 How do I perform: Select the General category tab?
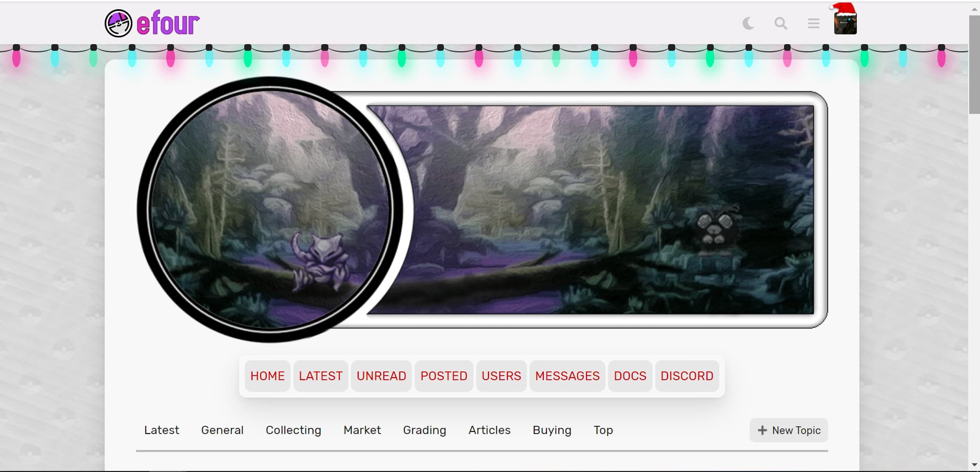tap(222, 430)
